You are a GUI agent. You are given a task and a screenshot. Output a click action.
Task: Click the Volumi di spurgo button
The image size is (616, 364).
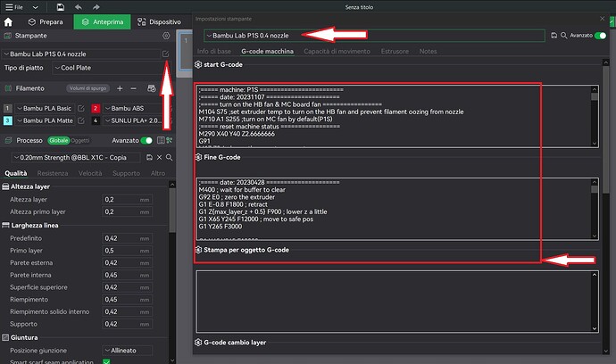click(88, 88)
